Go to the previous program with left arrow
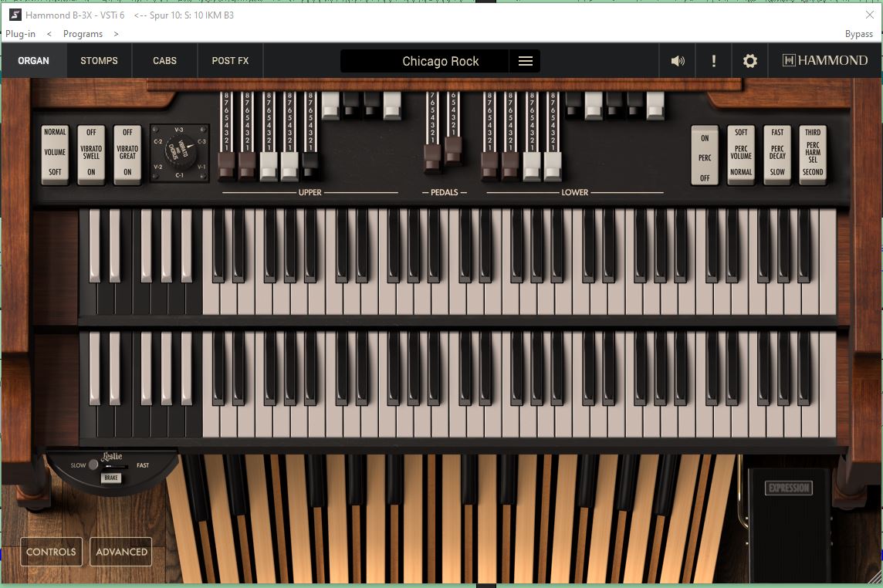Viewport: 883px width, 588px height. [49, 34]
